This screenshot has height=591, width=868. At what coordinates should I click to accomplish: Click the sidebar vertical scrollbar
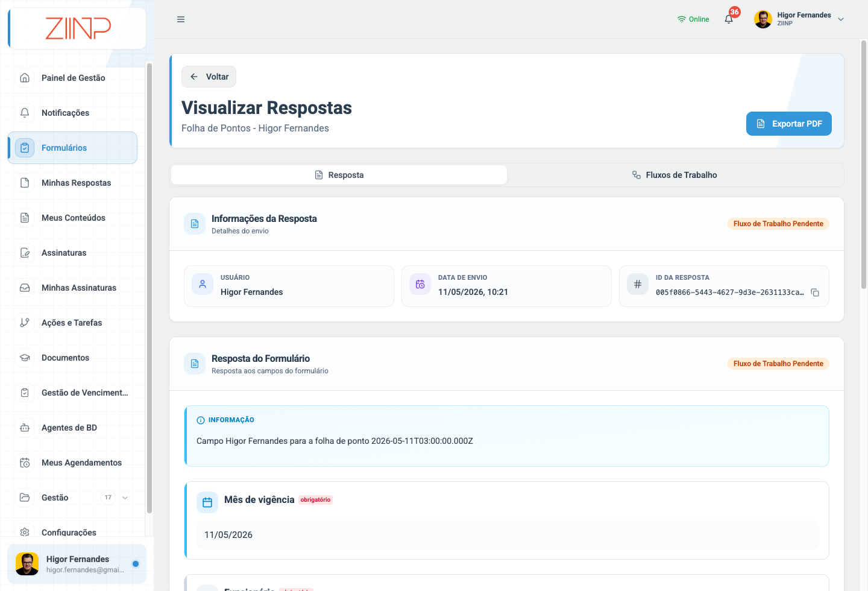149,288
